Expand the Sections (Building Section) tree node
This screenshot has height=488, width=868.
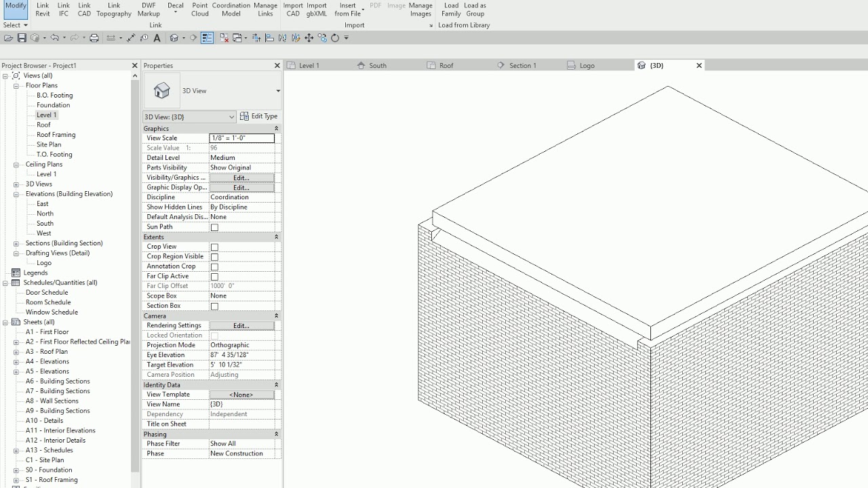pos(16,243)
